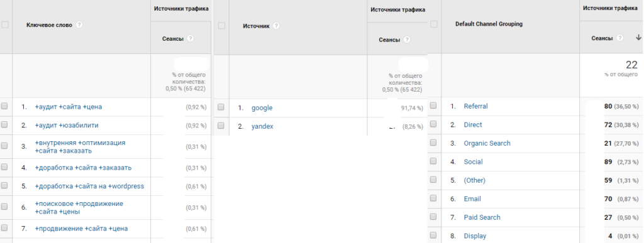Select the checkbox for google source row
This screenshot has width=644, height=243.
coord(221,107)
